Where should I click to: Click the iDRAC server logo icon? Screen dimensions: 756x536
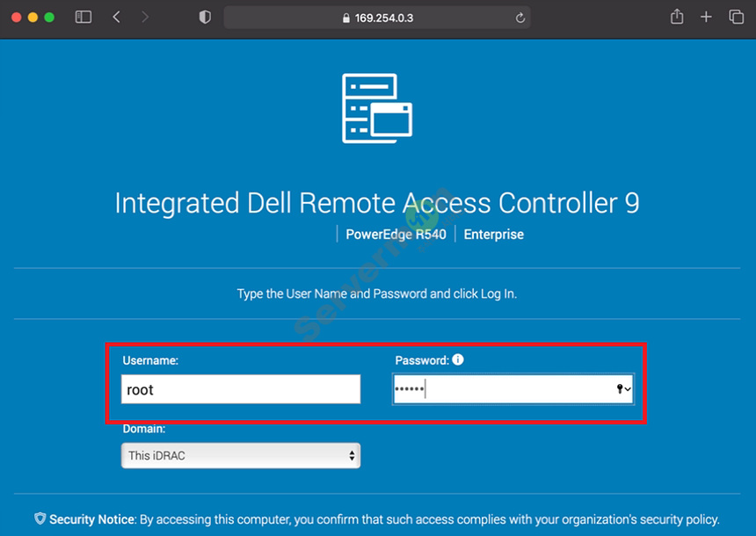[x=377, y=108]
